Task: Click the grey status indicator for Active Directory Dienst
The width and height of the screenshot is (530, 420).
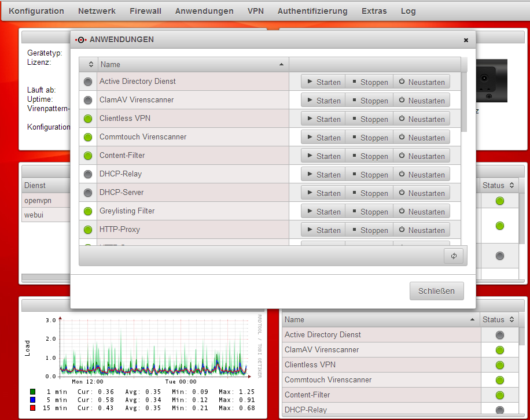Action: click(x=88, y=82)
